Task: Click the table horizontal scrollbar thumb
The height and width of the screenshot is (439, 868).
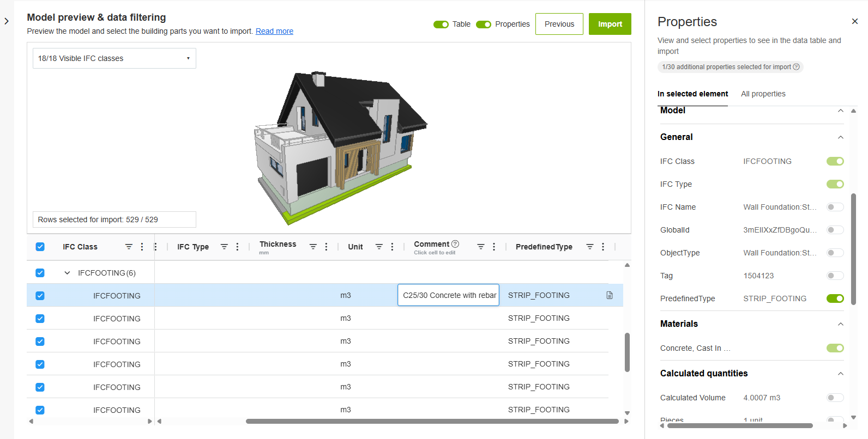Action: click(432, 421)
